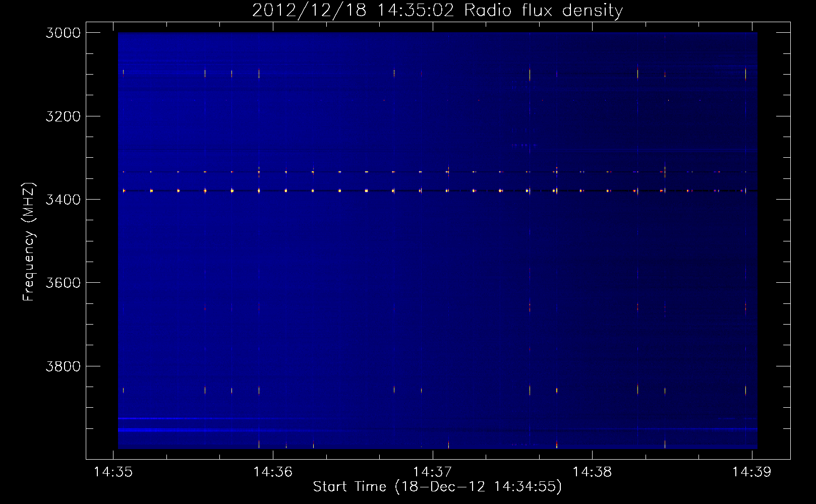Screen dimensions: 816x504
Task: Select the 3200 frequency axis label
Action: [63, 116]
